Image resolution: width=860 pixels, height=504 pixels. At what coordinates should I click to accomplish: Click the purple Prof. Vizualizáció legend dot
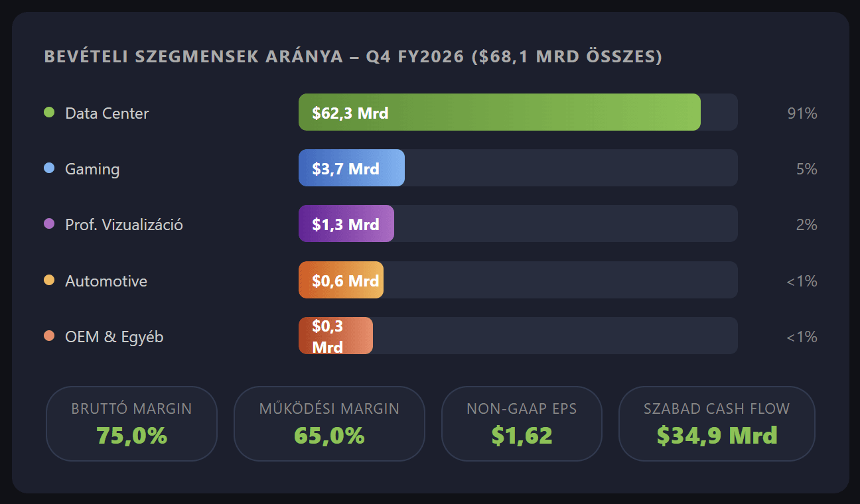pyautogui.click(x=47, y=224)
